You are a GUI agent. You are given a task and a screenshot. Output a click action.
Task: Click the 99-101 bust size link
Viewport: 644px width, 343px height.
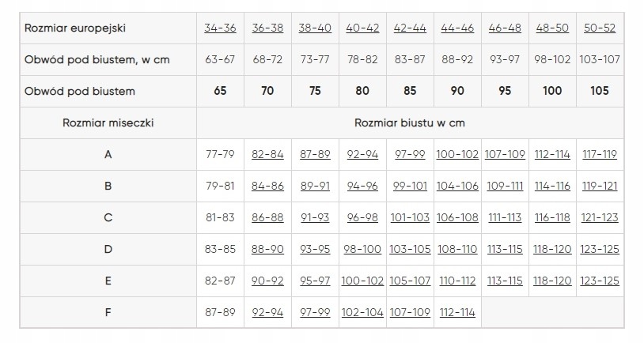click(410, 186)
